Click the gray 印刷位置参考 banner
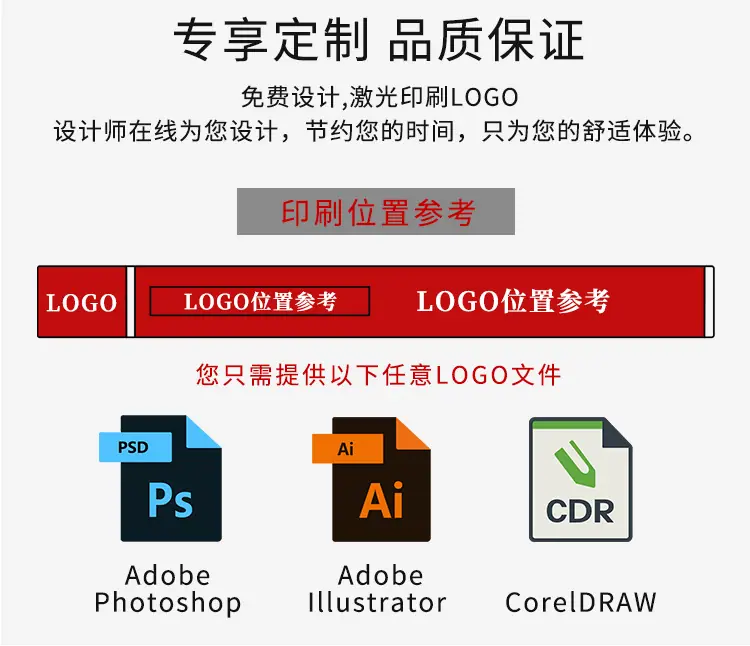This screenshot has height=646, width=750. pos(376,211)
